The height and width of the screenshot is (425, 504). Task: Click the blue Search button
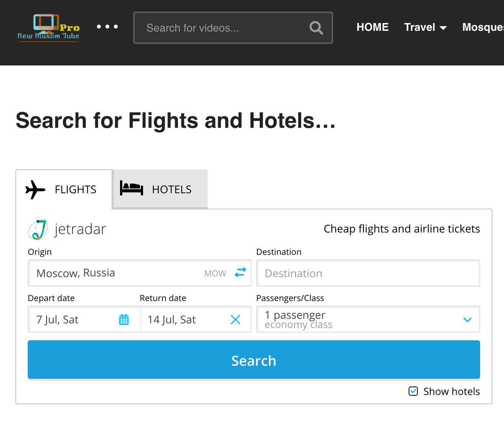[254, 360]
